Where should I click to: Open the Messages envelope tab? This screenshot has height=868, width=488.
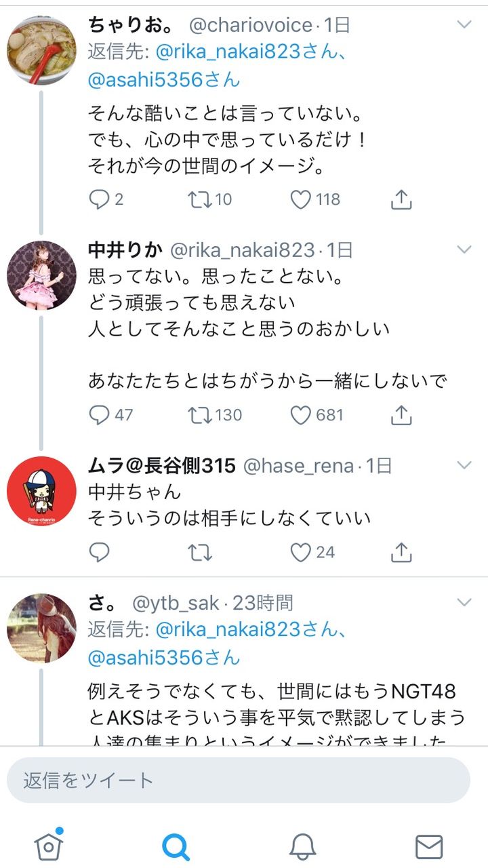coord(429,846)
